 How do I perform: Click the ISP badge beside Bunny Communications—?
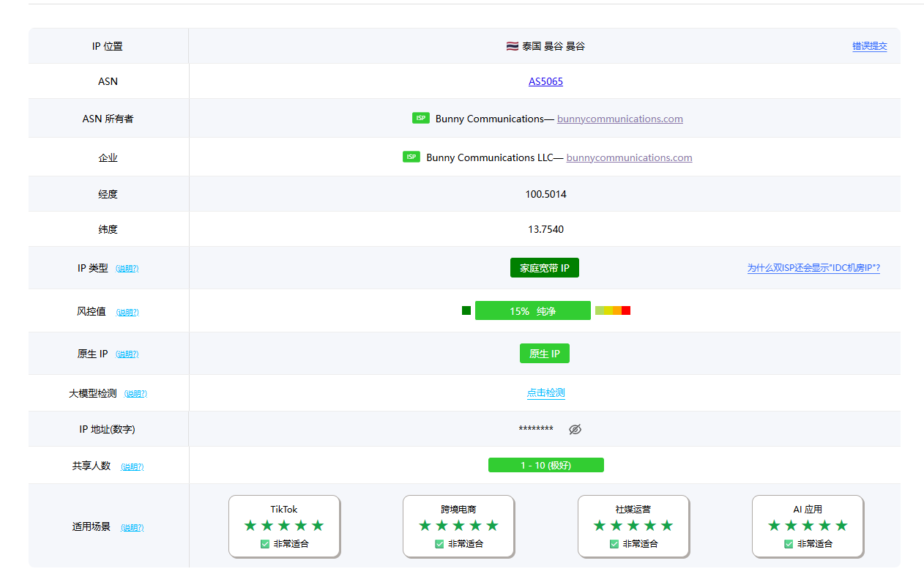(x=421, y=118)
